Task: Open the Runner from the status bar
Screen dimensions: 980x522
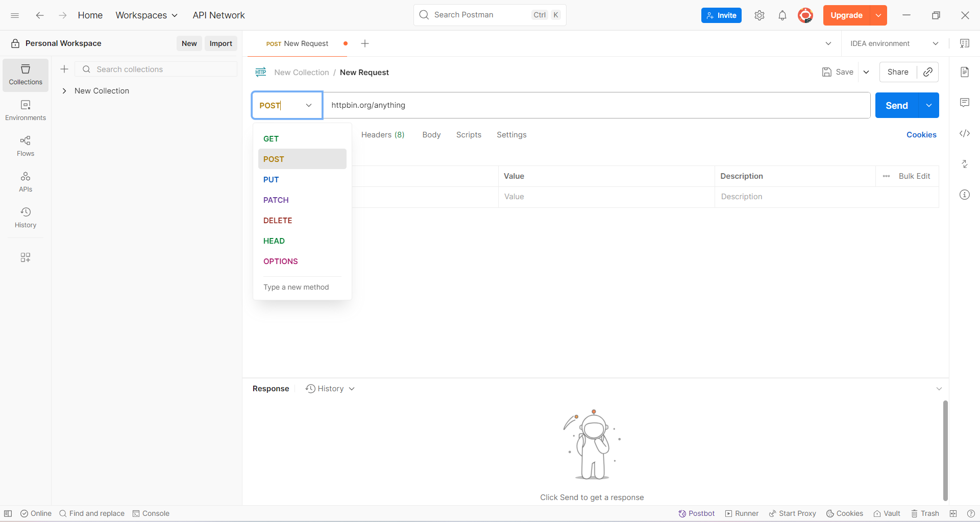Action: (x=741, y=513)
